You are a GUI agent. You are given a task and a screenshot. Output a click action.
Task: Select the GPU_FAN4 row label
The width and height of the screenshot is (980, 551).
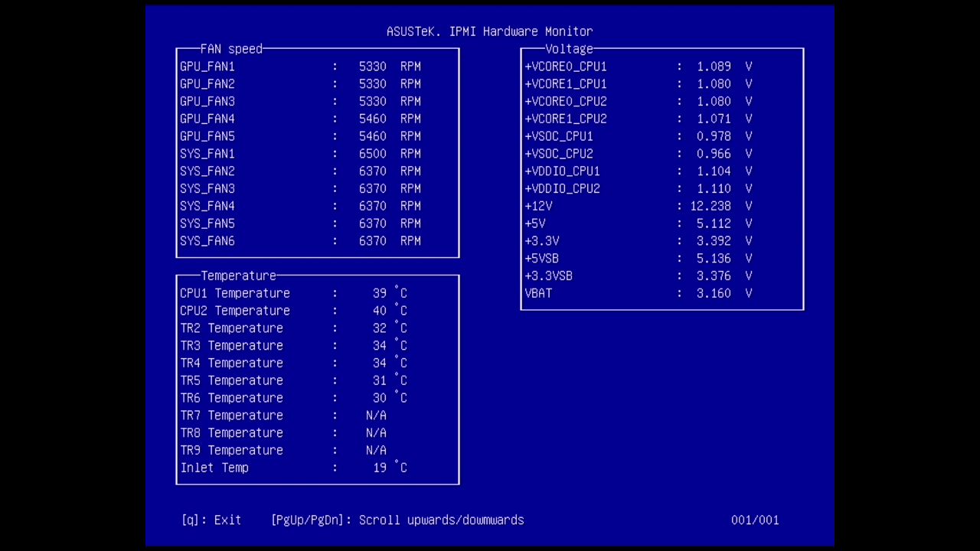tap(207, 119)
